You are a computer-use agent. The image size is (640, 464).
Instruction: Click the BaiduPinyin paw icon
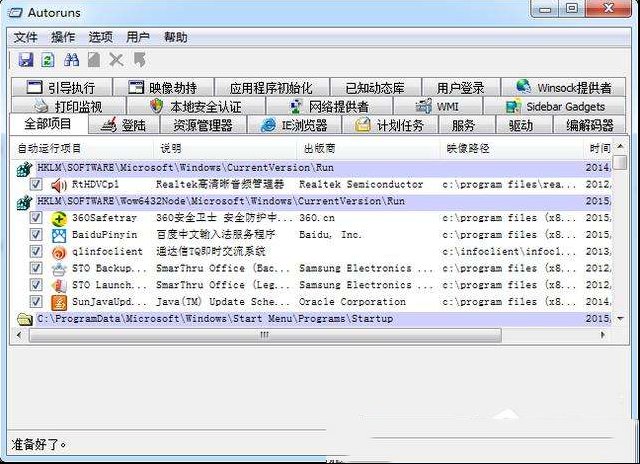click(x=59, y=235)
